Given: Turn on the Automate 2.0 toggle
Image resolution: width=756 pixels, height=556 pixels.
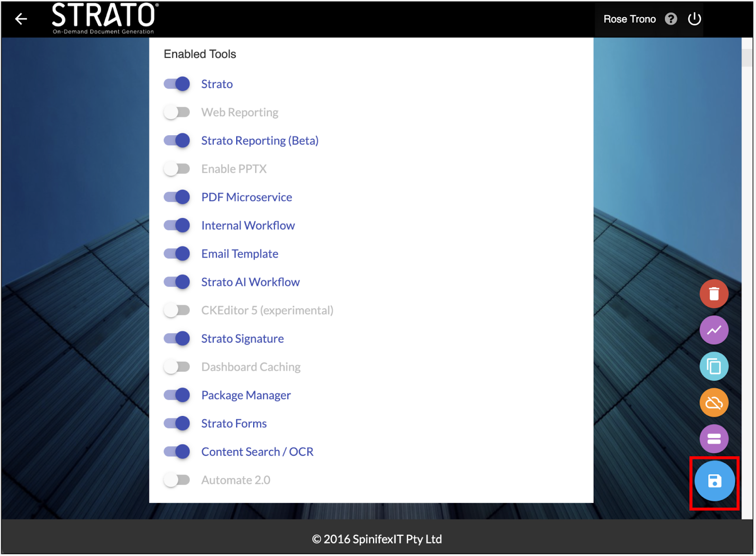Looking at the screenshot, I should point(177,480).
